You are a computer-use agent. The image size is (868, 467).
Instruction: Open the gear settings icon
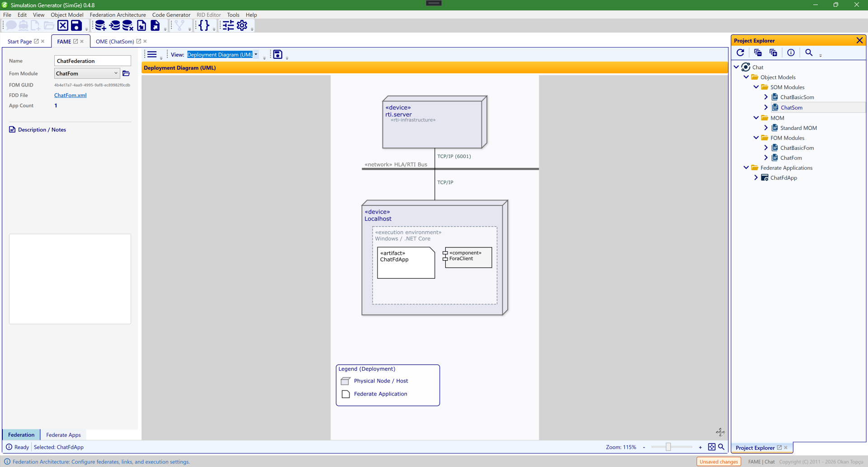[242, 25]
